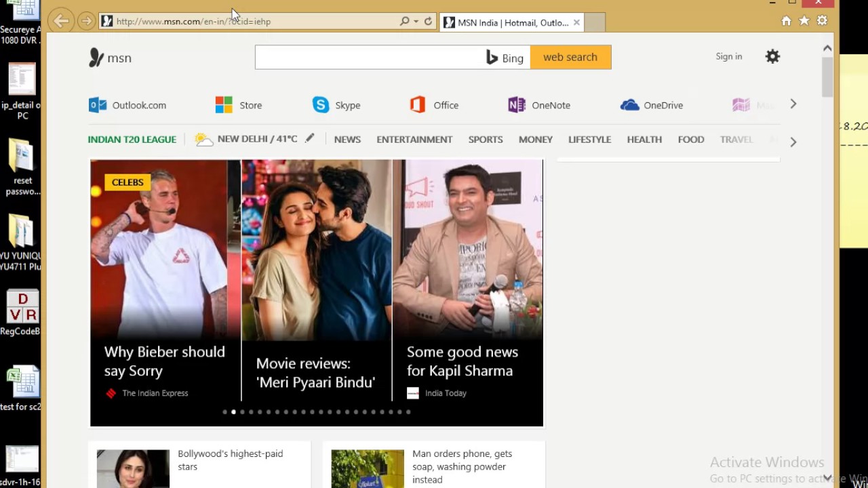Image resolution: width=868 pixels, height=488 pixels.
Task: Open the browser Home icon
Action: click(786, 21)
